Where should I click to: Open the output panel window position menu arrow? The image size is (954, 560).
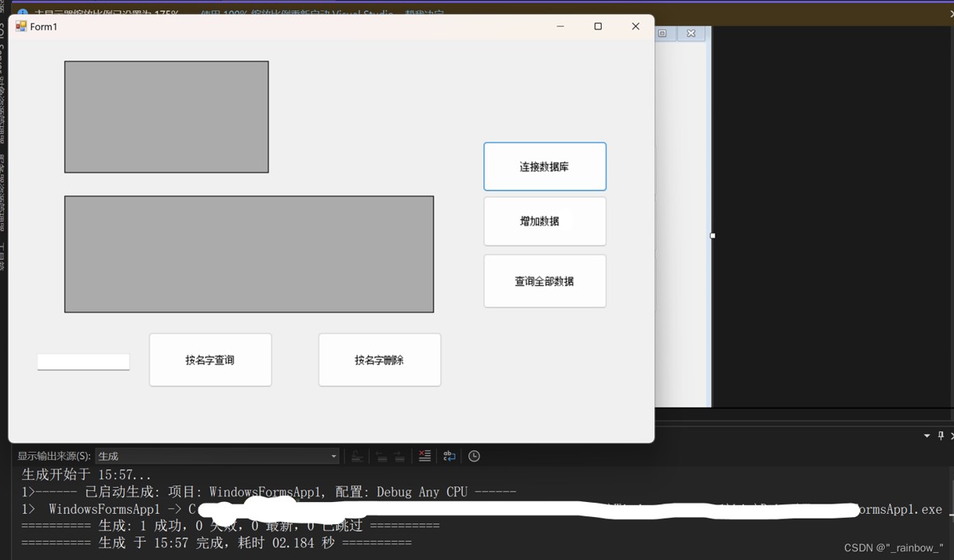[927, 436]
